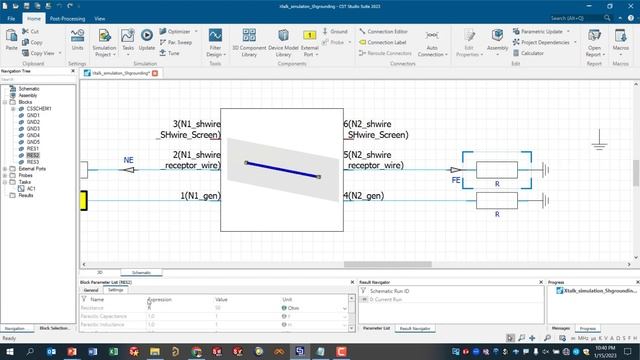Open the Macros menu
Screen dimensions: 640x360
621,41
